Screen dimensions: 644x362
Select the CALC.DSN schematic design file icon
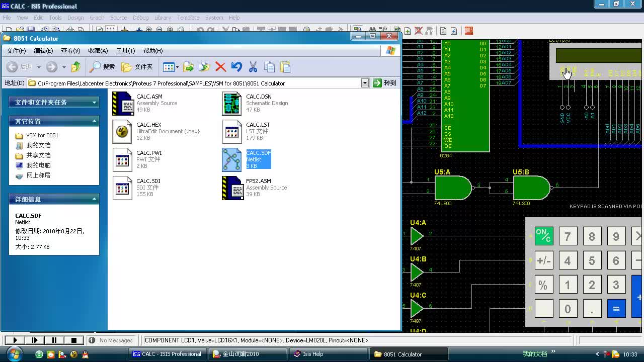(232, 103)
